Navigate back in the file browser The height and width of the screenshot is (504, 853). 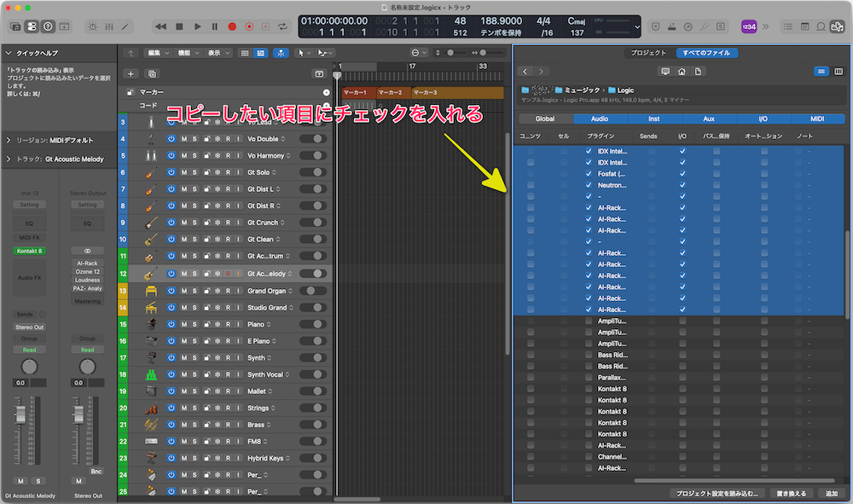tap(525, 72)
